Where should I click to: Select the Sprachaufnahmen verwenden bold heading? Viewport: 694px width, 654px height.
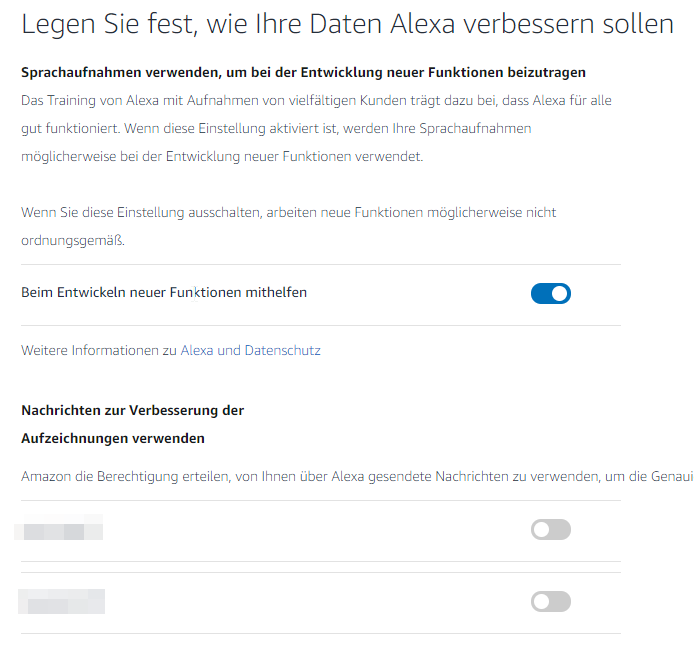(x=303, y=73)
